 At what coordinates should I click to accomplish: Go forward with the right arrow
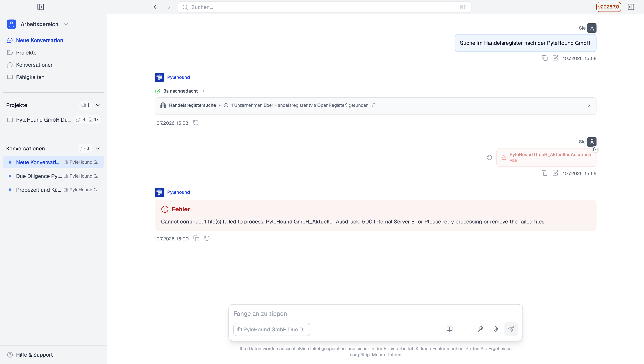pyautogui.click(x=168, y=7)
